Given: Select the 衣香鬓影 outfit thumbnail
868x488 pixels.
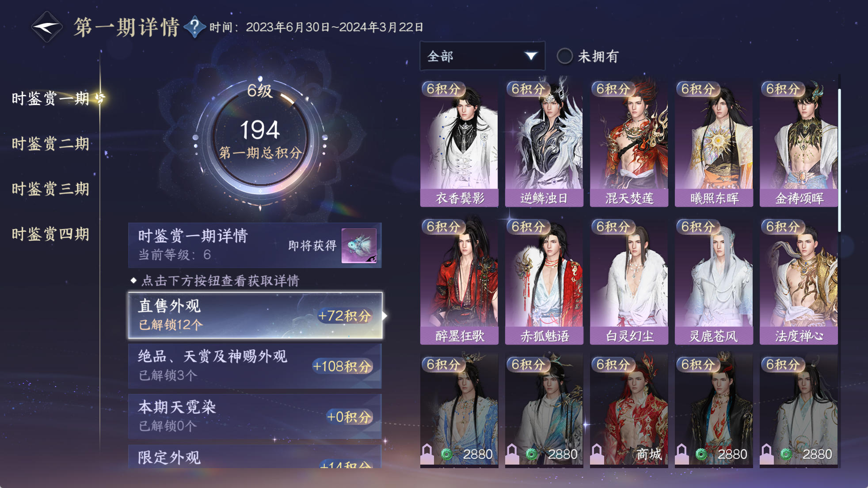Looking at the screenshot, I should pos(459,144).
